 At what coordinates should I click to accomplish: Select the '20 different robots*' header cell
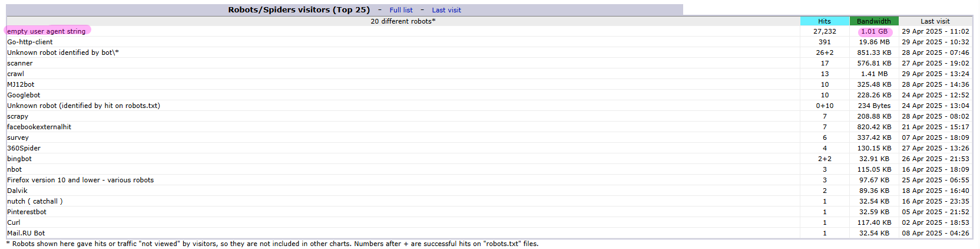coord(403,21)
